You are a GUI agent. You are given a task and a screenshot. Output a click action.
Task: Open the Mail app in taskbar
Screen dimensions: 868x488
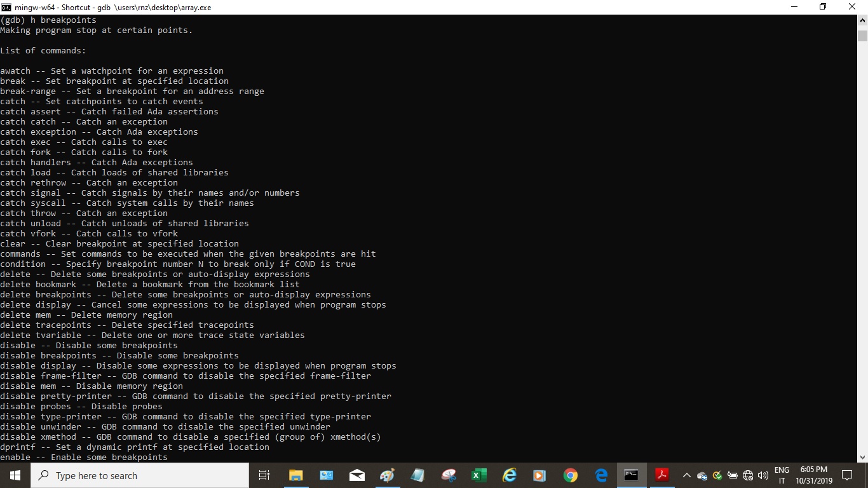(357, 475)
